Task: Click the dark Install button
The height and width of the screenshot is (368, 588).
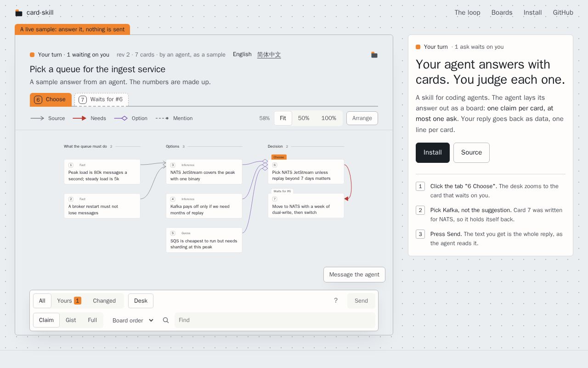Action: pyautogui.click(x=433, y=153)
